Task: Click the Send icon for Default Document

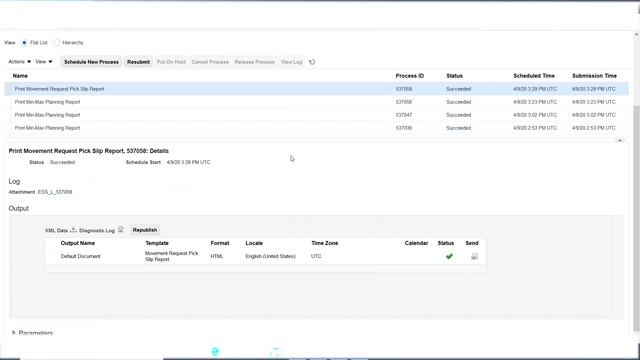Action: click(474, 256)
